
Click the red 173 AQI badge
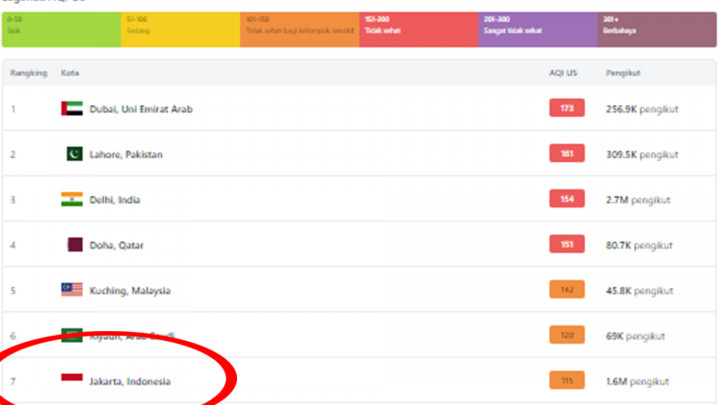[x=566, y=108]
